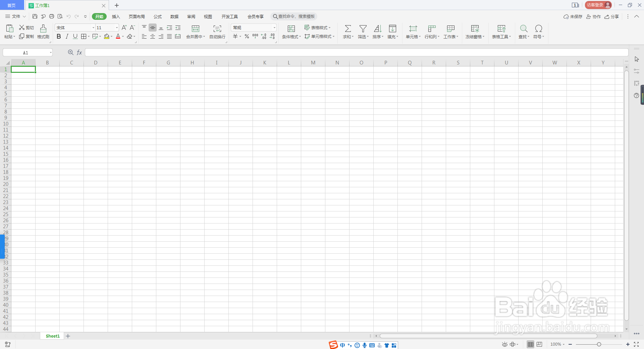Click the thousands separator icon
Viewport: 644px width, 349px height.
pos(255,36)
